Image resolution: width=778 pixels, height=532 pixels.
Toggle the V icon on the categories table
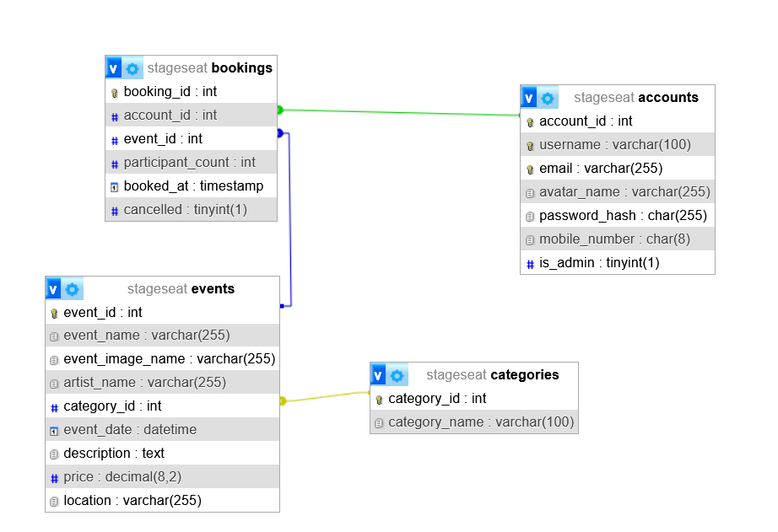377,374
